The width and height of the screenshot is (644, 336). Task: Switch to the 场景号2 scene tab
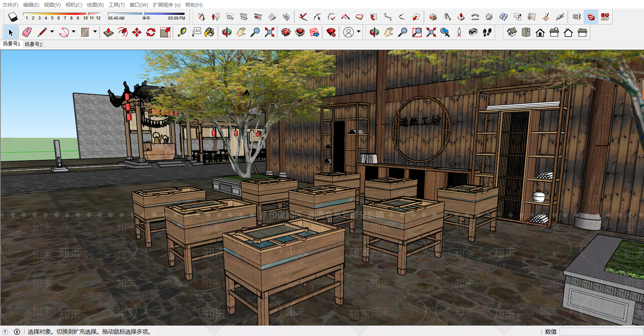[x=33, y=44]
